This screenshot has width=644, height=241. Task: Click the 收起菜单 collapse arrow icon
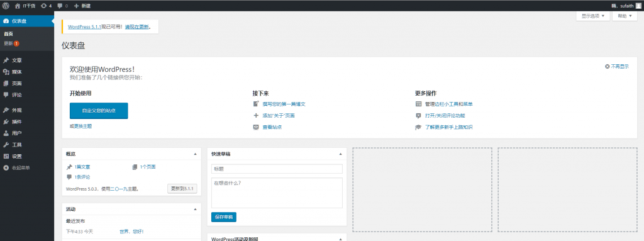[6, 168]
